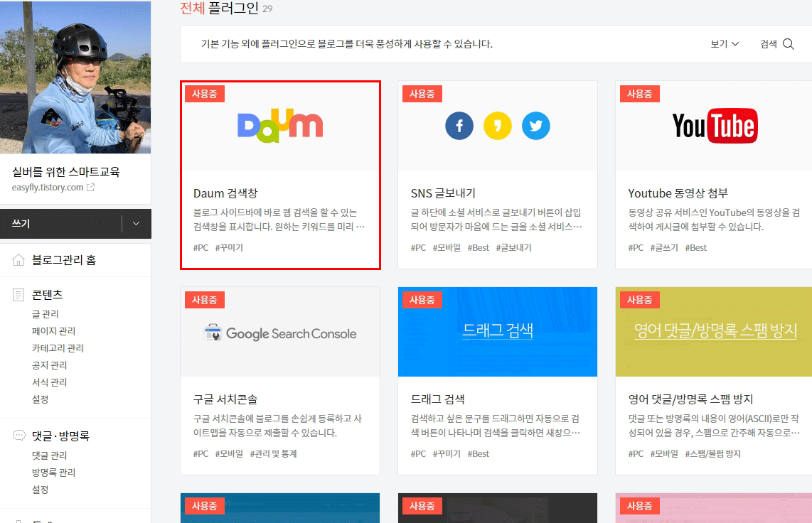This screenshot has height=523, width=812.
Task: Open the 구글 서치콘솔 plugin title
Action: pos(225,399)
